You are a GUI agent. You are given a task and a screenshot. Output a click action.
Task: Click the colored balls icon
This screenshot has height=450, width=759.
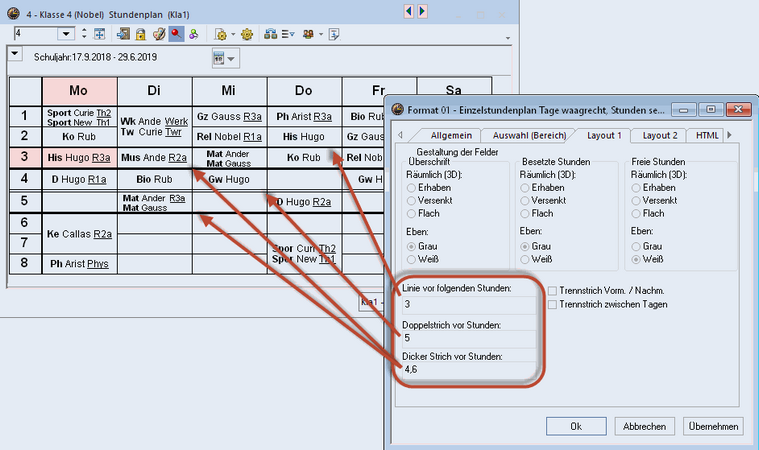click(x=194, y=34)
